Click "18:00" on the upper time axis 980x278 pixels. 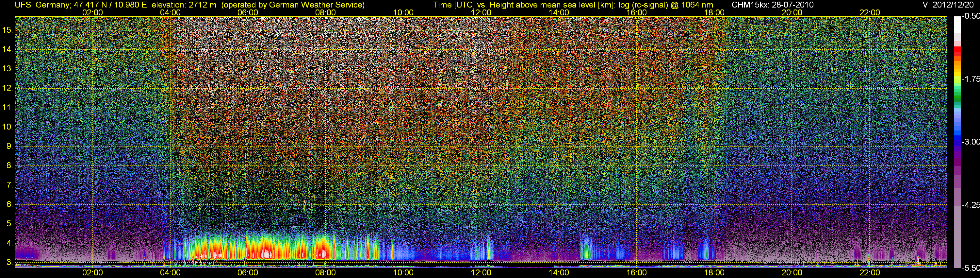click(x=714, y=12)
